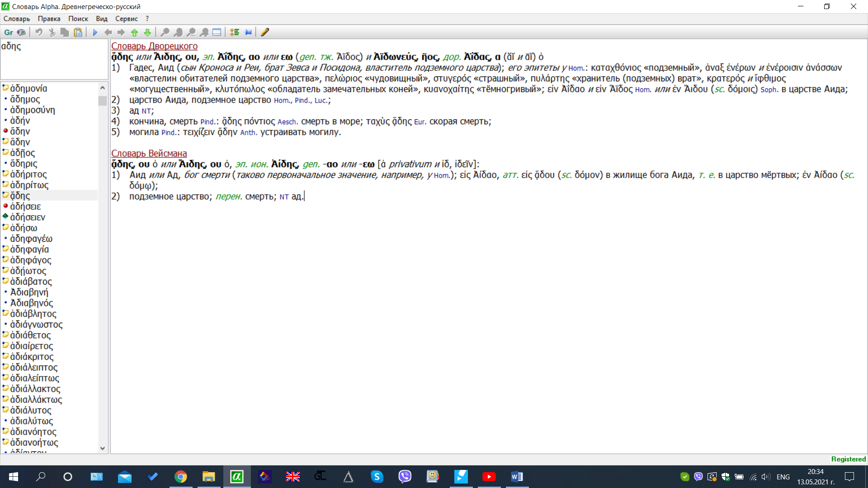Open the Словарь Вейсмана link

tap(149, 153)
